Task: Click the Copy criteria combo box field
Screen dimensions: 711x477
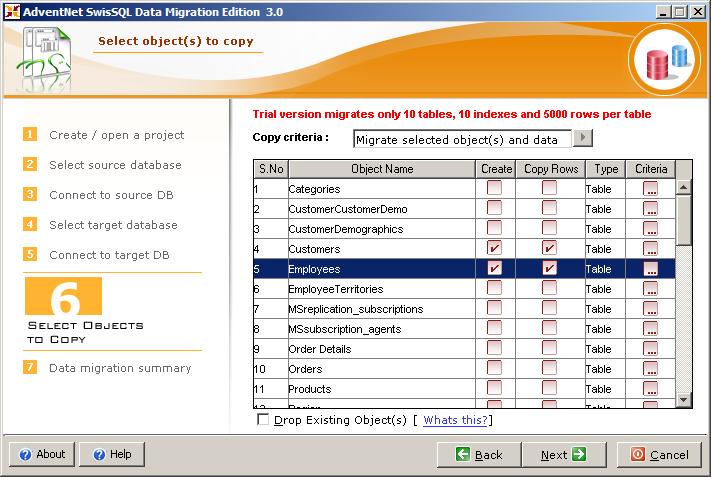Action: 463,139
